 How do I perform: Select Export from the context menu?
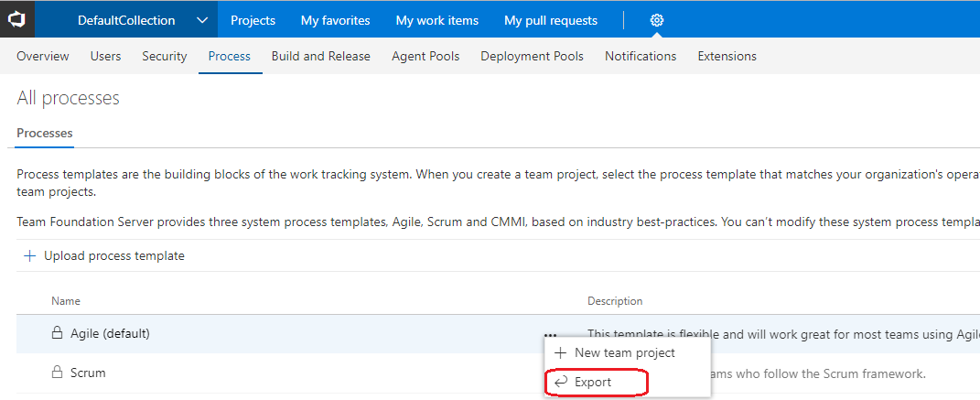(x=593, y=382)
